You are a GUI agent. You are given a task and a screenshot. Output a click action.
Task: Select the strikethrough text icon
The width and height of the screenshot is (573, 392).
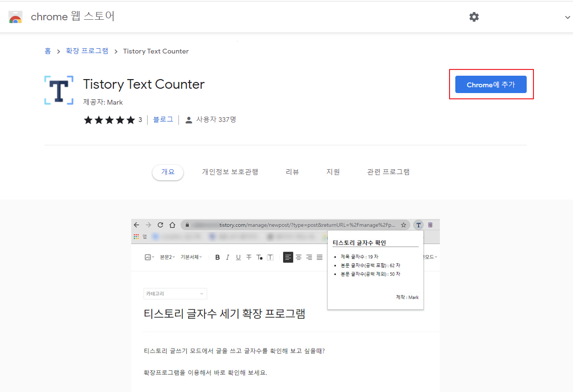pos(248,257)
